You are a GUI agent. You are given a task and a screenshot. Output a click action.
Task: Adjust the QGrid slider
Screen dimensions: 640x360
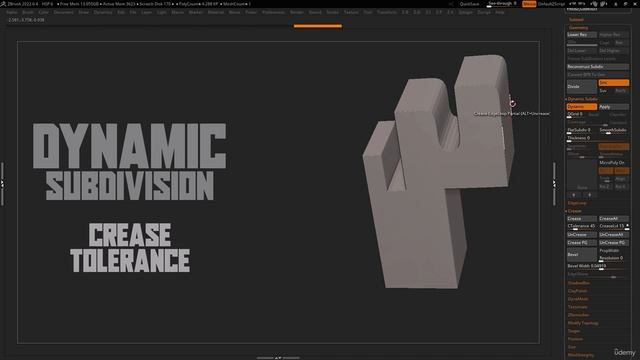click(576, 115)
